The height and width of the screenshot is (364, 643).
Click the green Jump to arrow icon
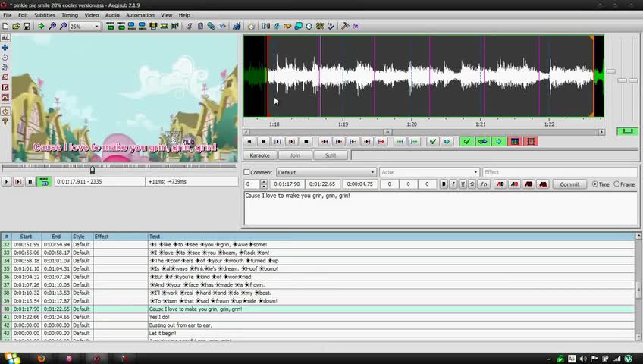coord(41,26)
